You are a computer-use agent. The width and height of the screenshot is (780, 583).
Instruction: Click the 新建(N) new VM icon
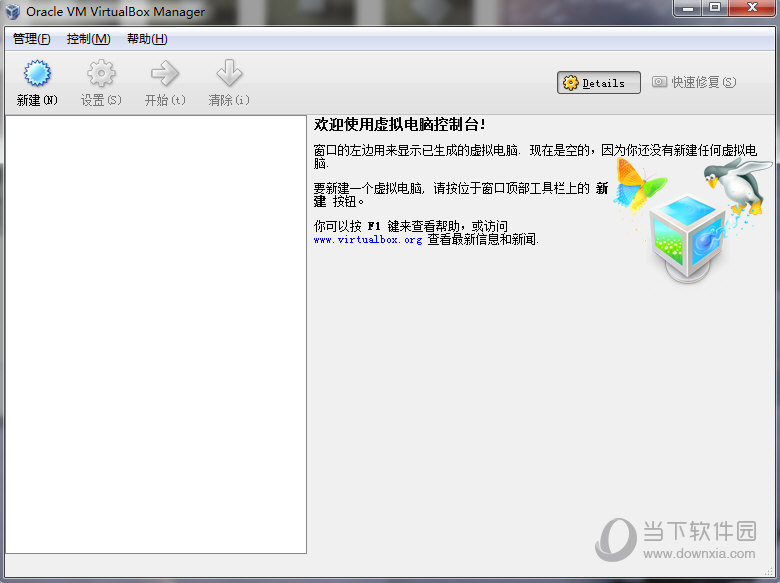pyautogui.click(x=37, y=73)
